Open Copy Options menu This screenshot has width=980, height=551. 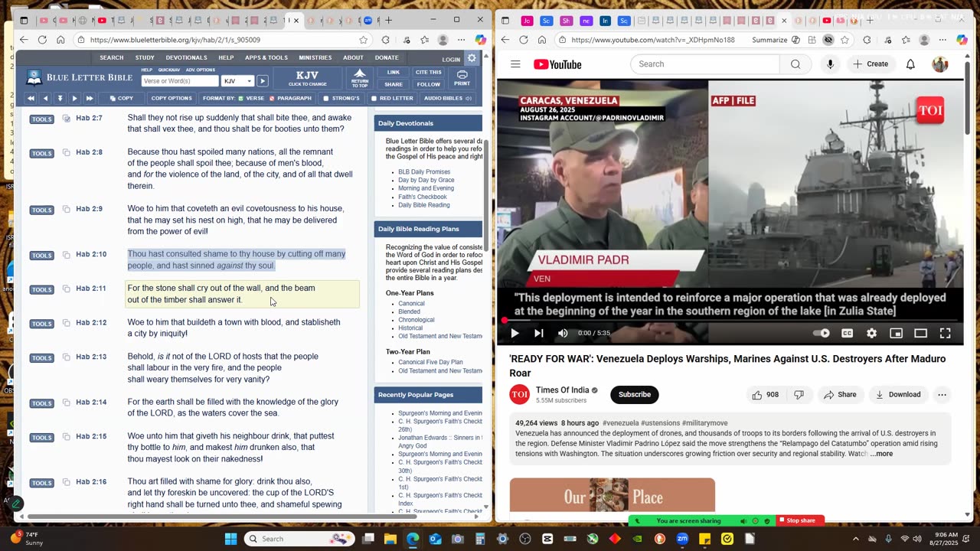(x=171, y=98)
